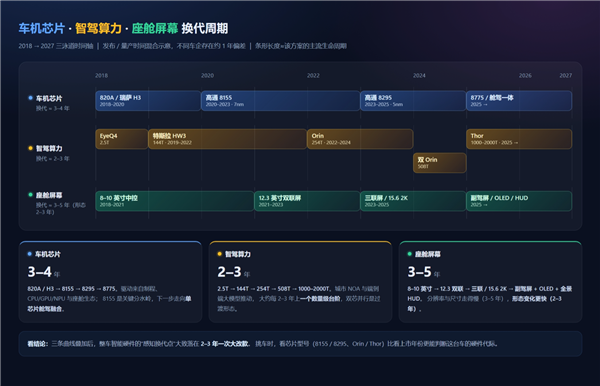The image size is (600, 386).
Task: Click the 换代 ≈ 3–4 年 row caption
Action: coord(52,108)
